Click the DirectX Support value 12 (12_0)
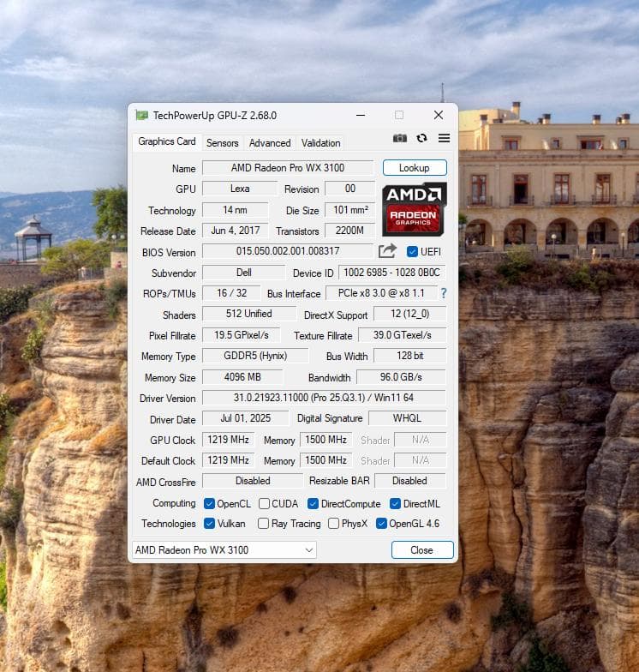Screen dimensions: 639x672 click(x=409, y=314)
